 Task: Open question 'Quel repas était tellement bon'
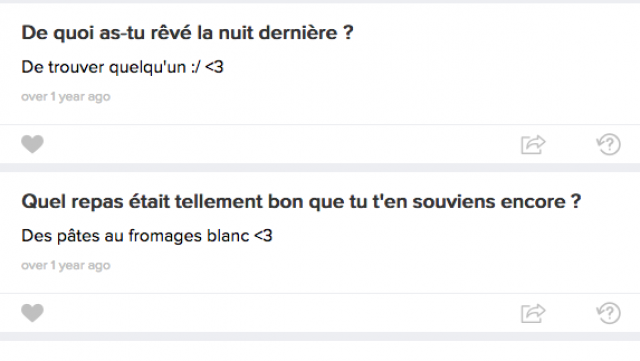tap(301, 202)
